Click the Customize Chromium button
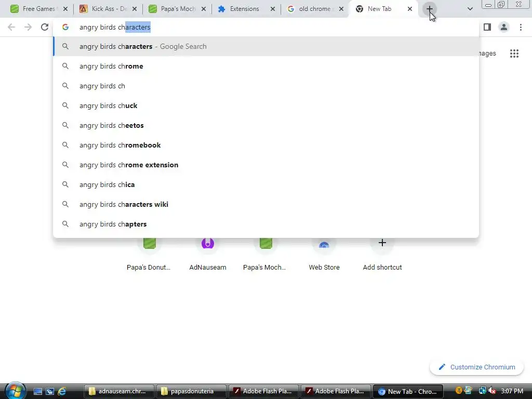 pyautogui.click(x=477, y=367)
